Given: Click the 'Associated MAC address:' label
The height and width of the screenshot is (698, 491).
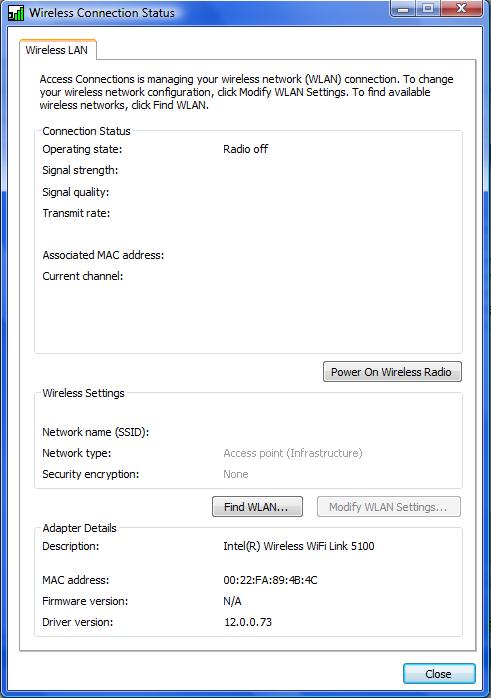Looking at the screenshot, I should pyautogui.click(x=103, y=255).
